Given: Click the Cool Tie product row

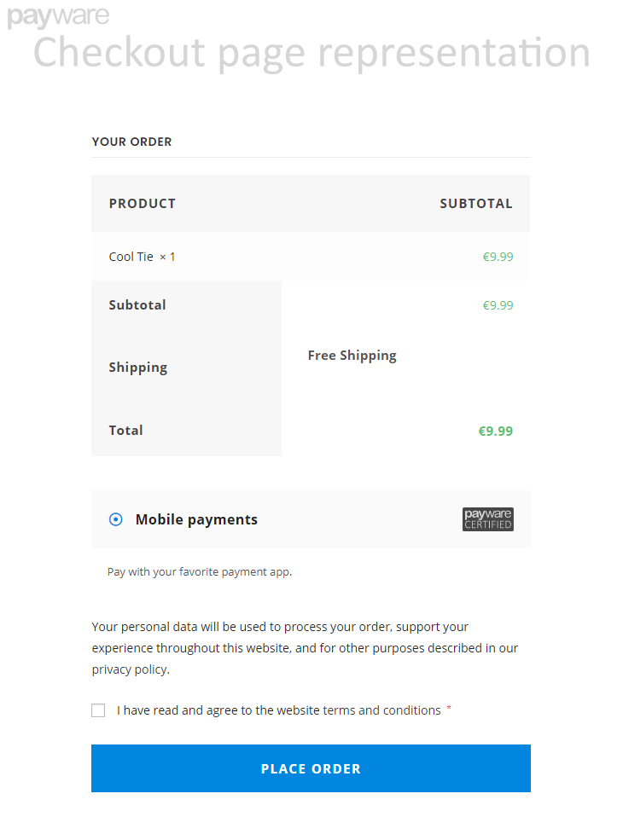Looking at the screenshot, I should (311, 257).
